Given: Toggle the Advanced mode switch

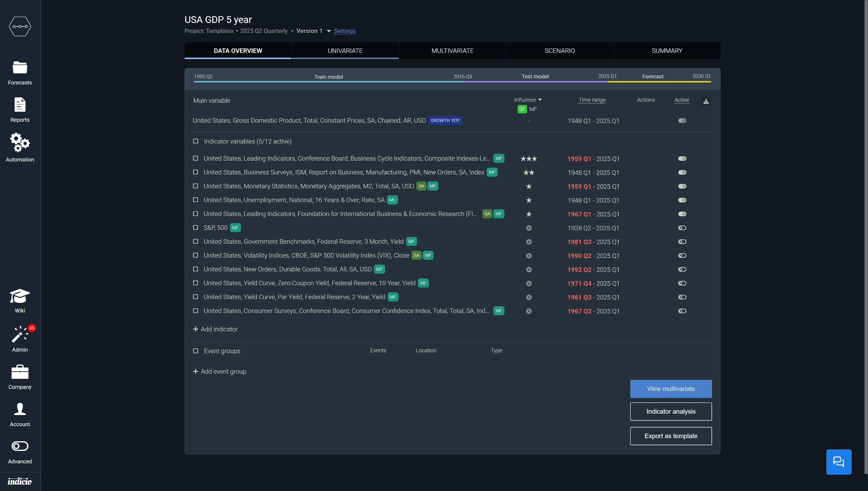Looking at the screenshot, I should pyautogui.click(x=20, y=446).
